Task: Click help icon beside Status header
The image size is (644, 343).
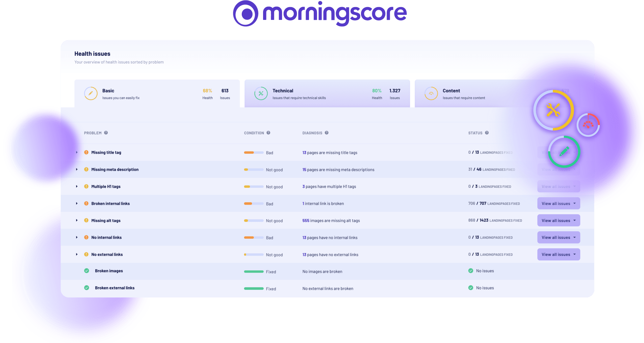Action: (x=487, y=133)
